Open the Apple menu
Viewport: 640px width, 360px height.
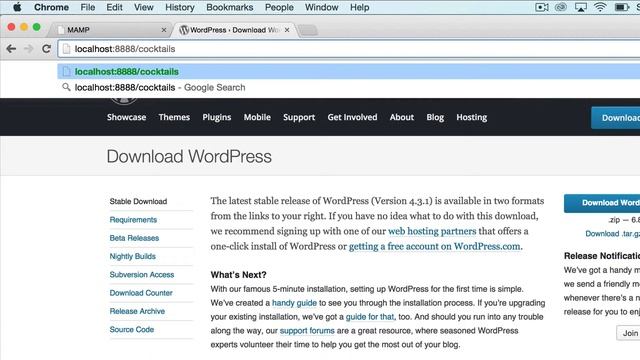pyautogui.click(x=17, y=7)
